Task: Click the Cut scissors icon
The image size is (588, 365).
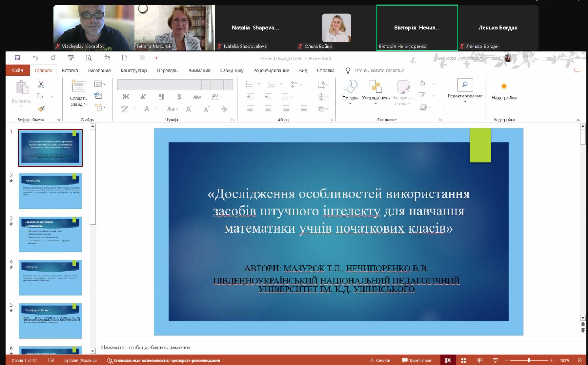Action: point(41,85)
